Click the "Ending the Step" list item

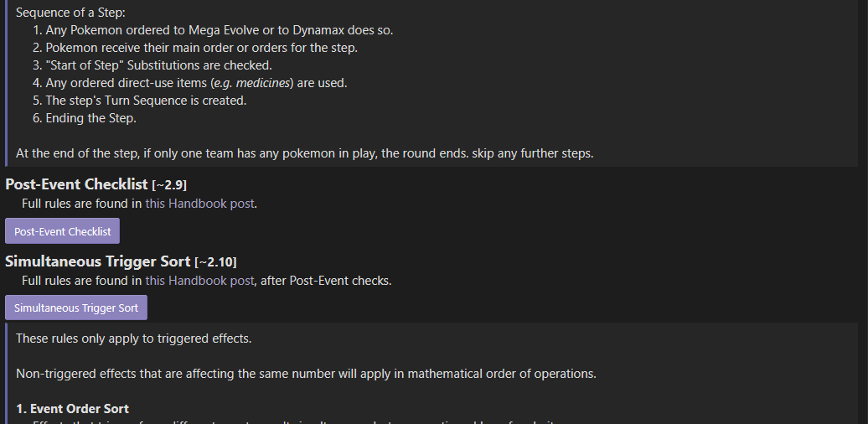point(90,118)
